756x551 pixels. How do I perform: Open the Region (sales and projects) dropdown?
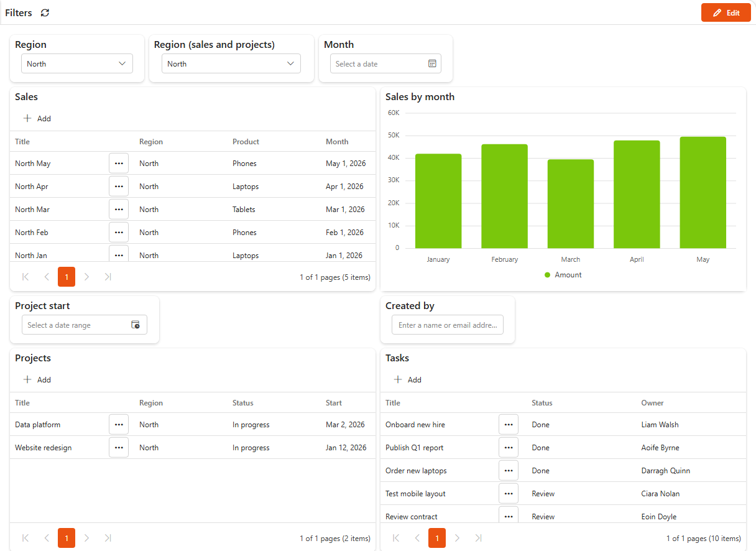pos(231,63)
